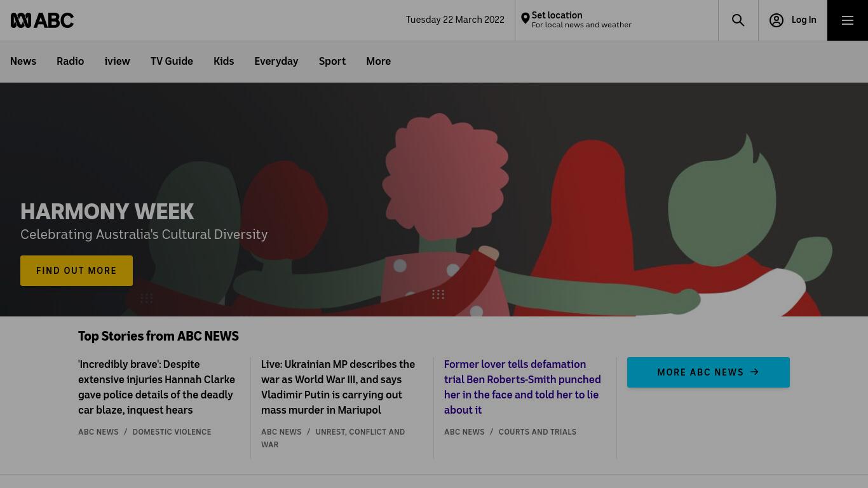This screenshot has width=868, height=488.
Task: Click the date Tuesday 22 March 2022
Action: [455, 20]
